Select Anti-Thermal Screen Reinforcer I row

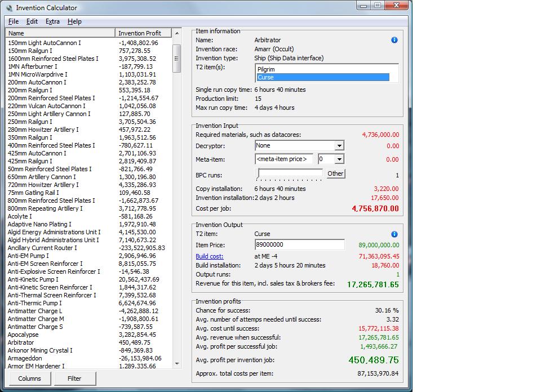tap(89, 296)
